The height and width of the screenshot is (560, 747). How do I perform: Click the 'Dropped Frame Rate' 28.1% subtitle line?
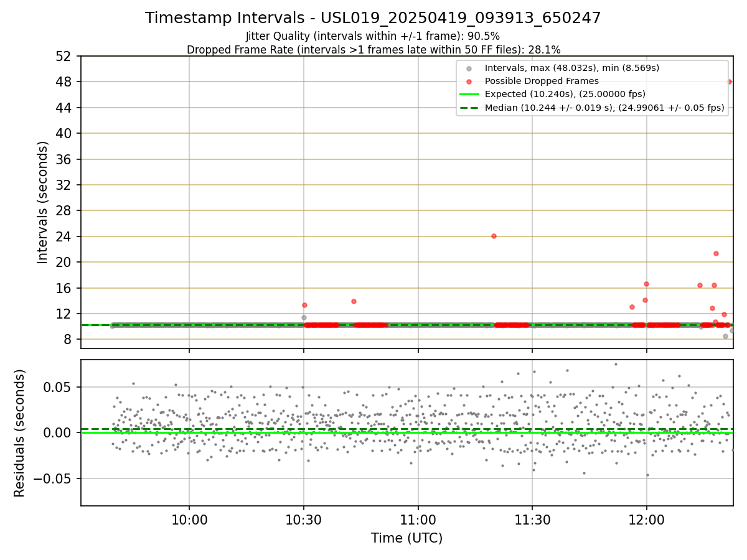tap(374, 49)
